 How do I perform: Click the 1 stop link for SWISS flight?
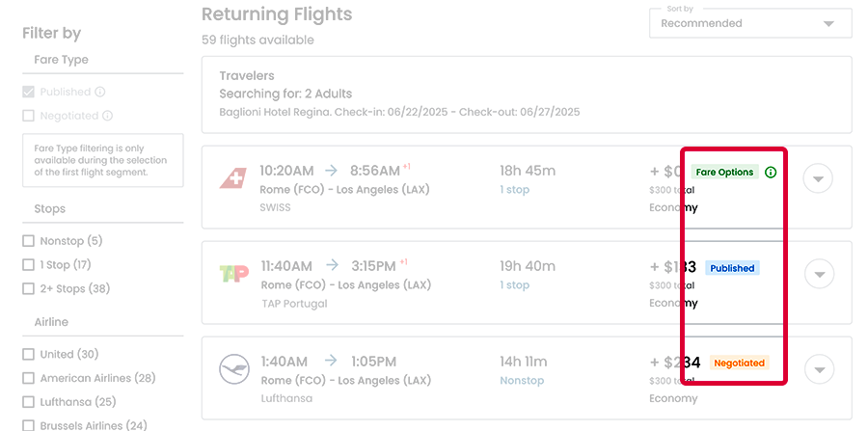(514, 190)
